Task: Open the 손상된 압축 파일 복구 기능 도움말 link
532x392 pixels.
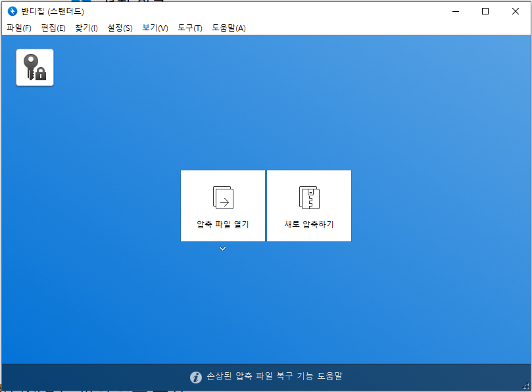Action: [x=274, y=376]
